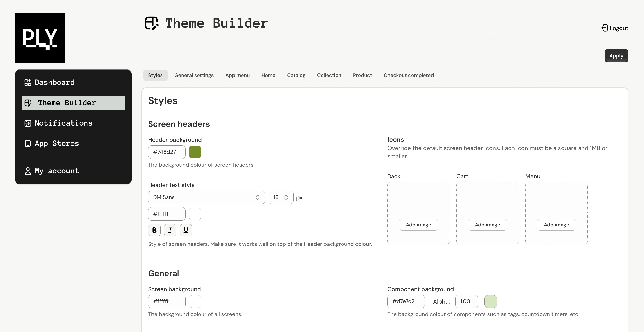Viewport: 644px width, 332px height.
Task: Click the font size stepper arrows
Action: (x=286, y=197)
